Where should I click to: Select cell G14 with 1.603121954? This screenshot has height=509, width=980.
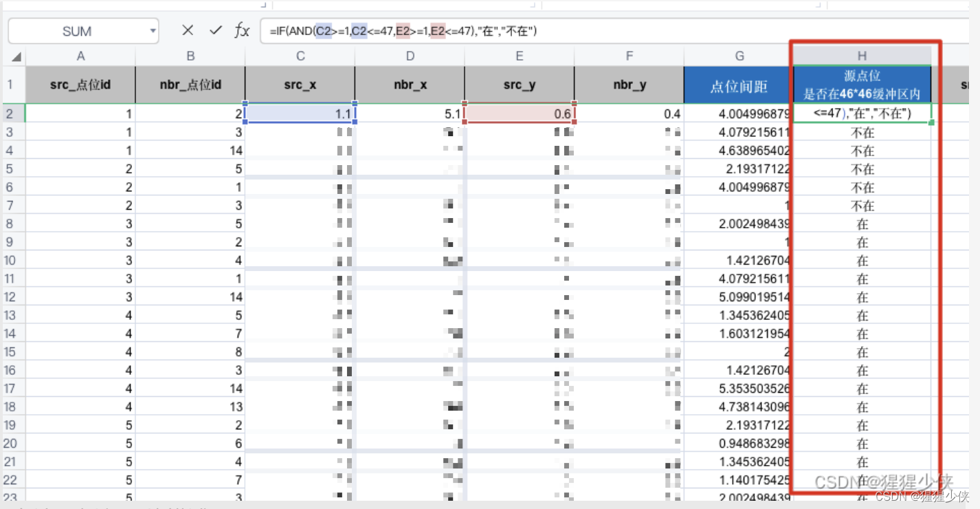click(739, 334)
